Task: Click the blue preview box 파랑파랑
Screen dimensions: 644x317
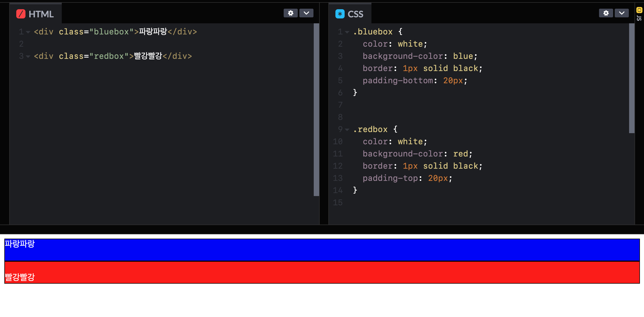Action: (322, 250)
